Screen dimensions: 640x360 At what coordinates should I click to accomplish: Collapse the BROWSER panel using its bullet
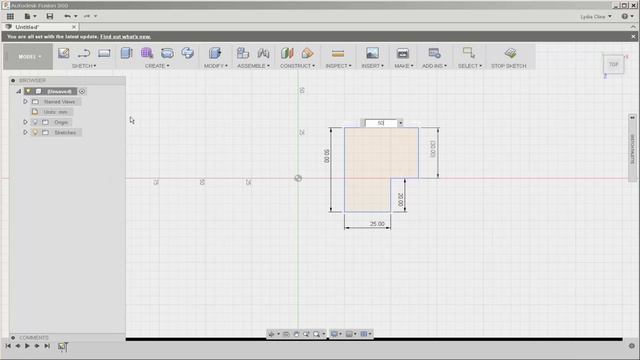(13, 81)
